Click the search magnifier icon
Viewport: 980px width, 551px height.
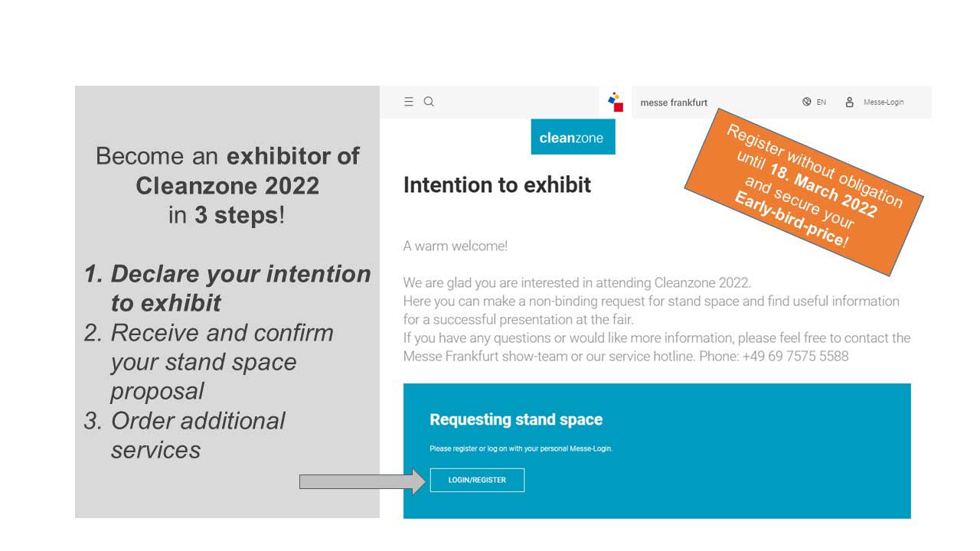point(429,102)
